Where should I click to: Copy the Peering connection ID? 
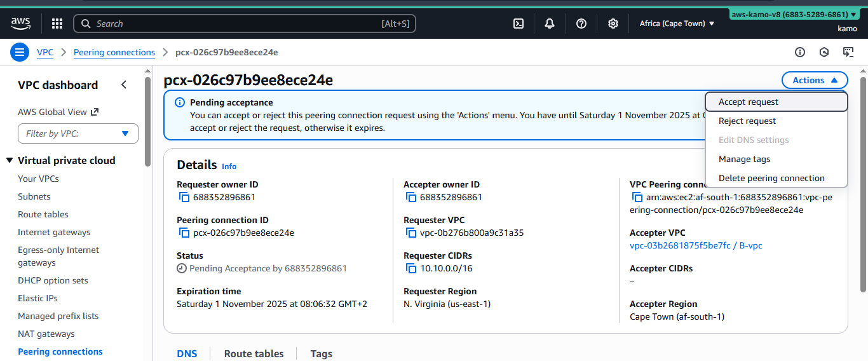pos(184,233)
